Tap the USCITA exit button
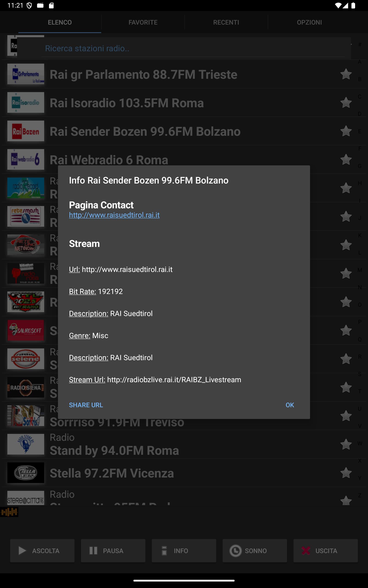368x588 pixels. coord(326,551)
